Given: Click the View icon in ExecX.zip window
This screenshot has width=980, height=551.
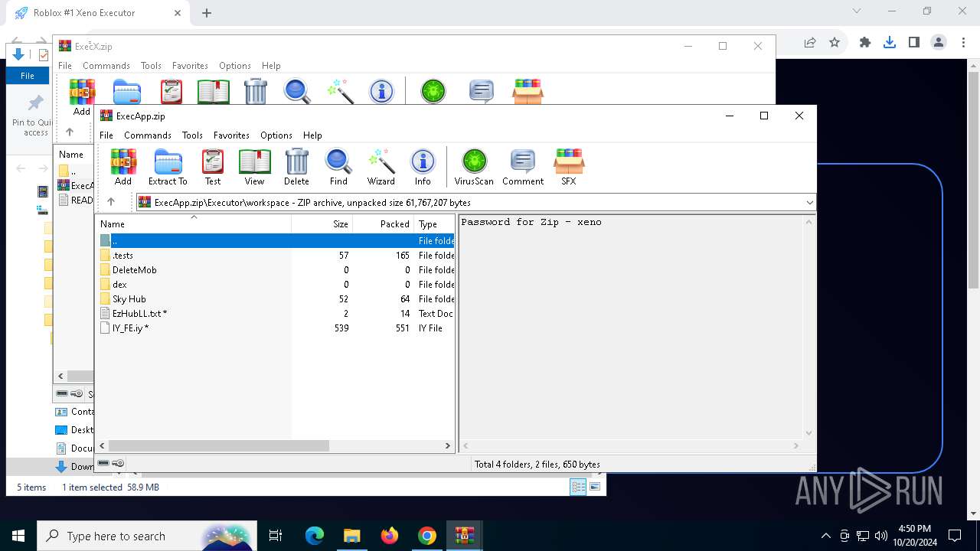Looking at the screenshot, I should (x=213, y=92).
